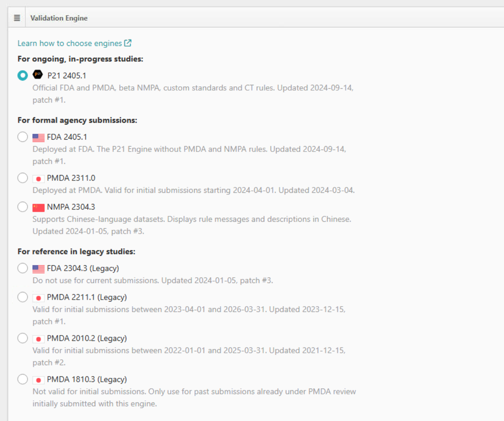Click the China flag beside NMPA 2304.3
The width and height of the screenshot is (504, 421).
[39, 207]
